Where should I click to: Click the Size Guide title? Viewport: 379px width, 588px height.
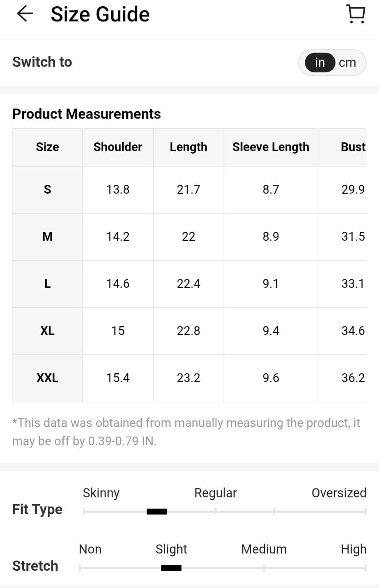100,14
